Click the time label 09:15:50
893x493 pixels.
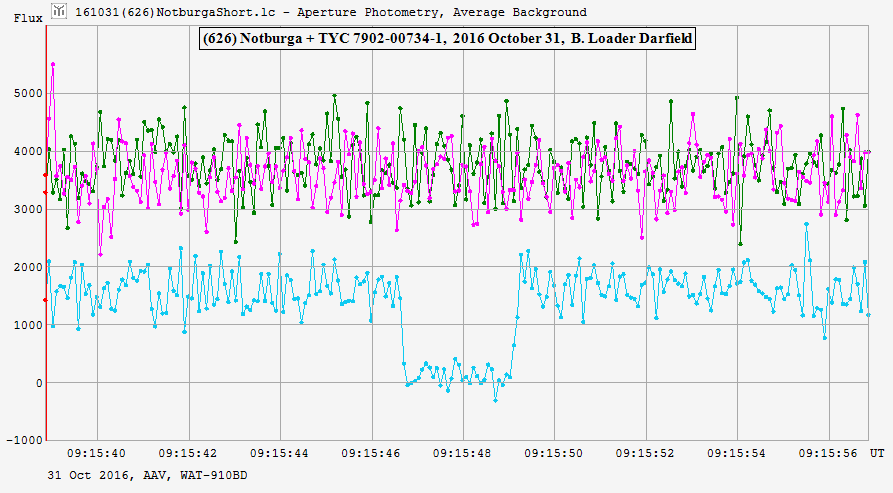click(x=554, y=454)
